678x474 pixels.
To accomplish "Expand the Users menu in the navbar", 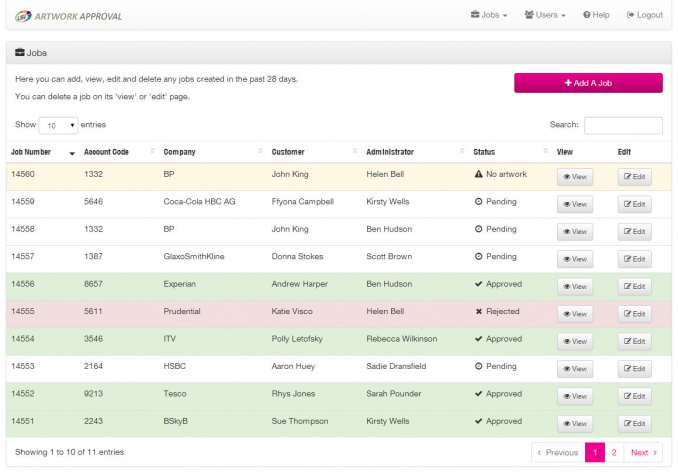I will pyautogui.click(x=545, y=15).
